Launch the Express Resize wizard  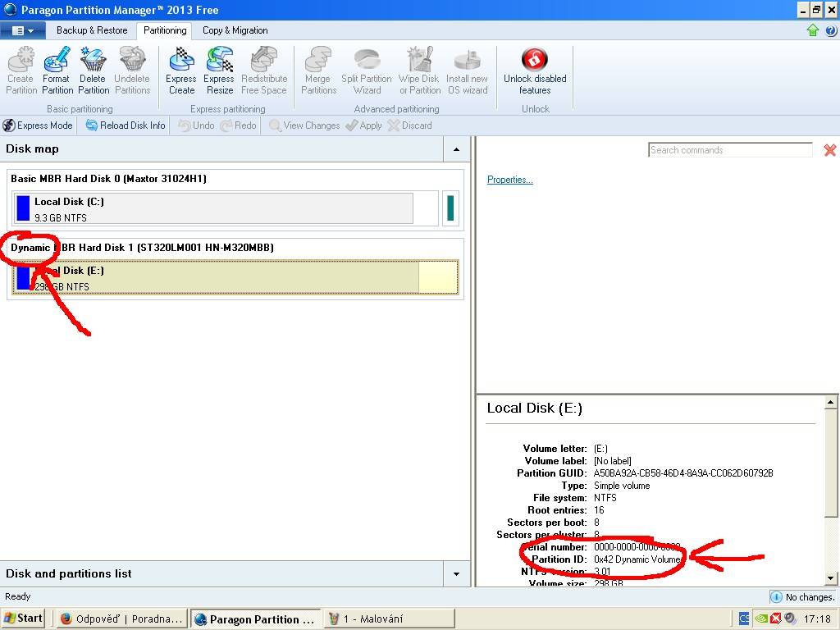point(219,71)
